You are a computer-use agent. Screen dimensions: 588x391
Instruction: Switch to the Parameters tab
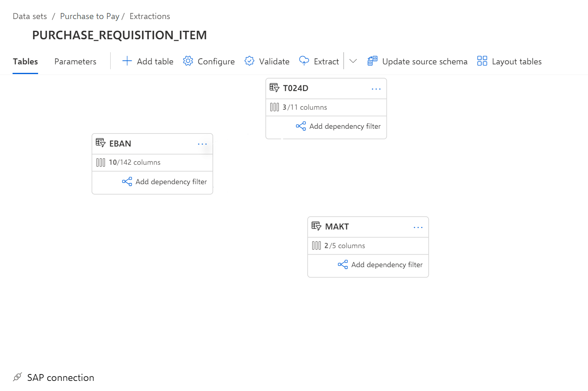tap(75, 62)
